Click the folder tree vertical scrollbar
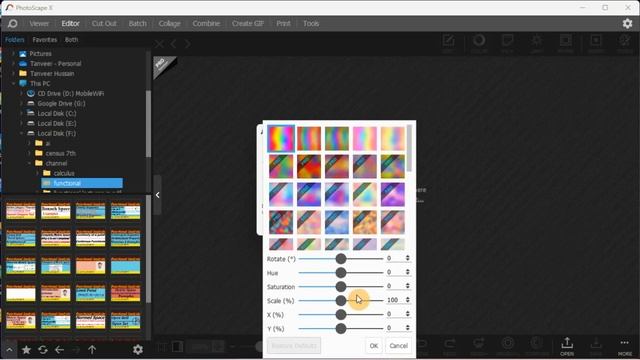The width and height of the screenshot is (640, 360). click(x=148, y=124)
